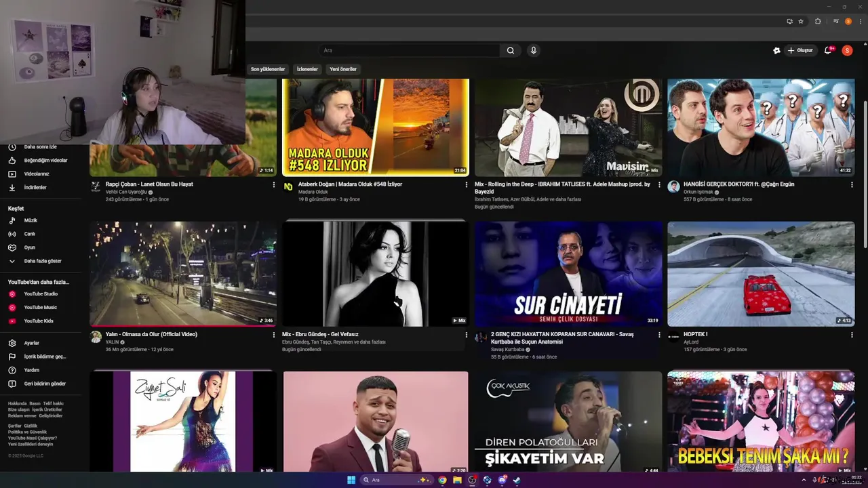Start voice search with microphone icon
The height and width of the screenshot is (488, 868).
pos(534,50)
